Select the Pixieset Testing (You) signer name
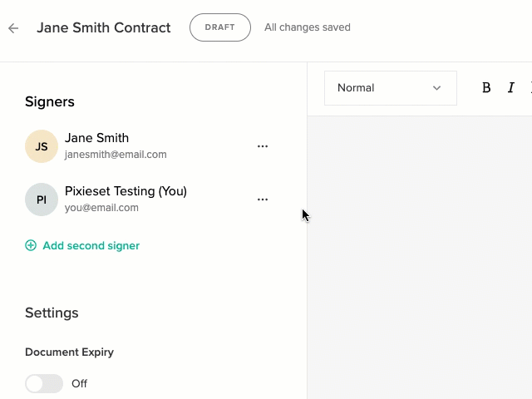 (126, 191)
